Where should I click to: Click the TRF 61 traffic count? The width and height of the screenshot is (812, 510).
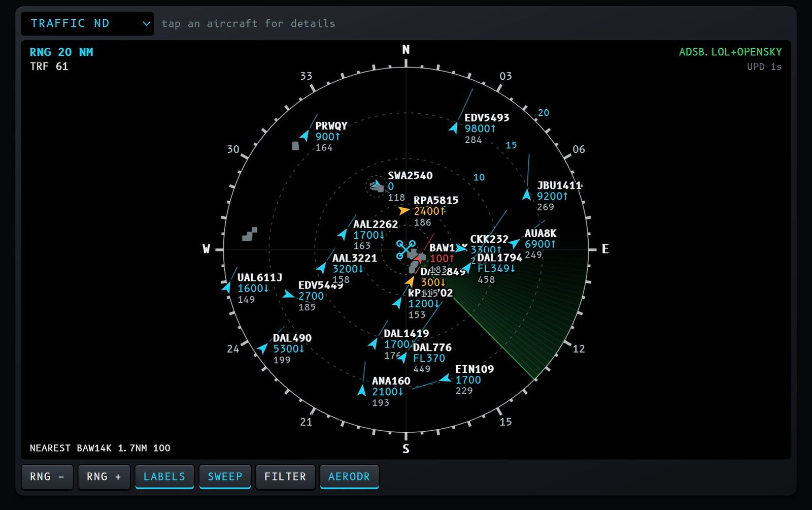tap(49, 66)
